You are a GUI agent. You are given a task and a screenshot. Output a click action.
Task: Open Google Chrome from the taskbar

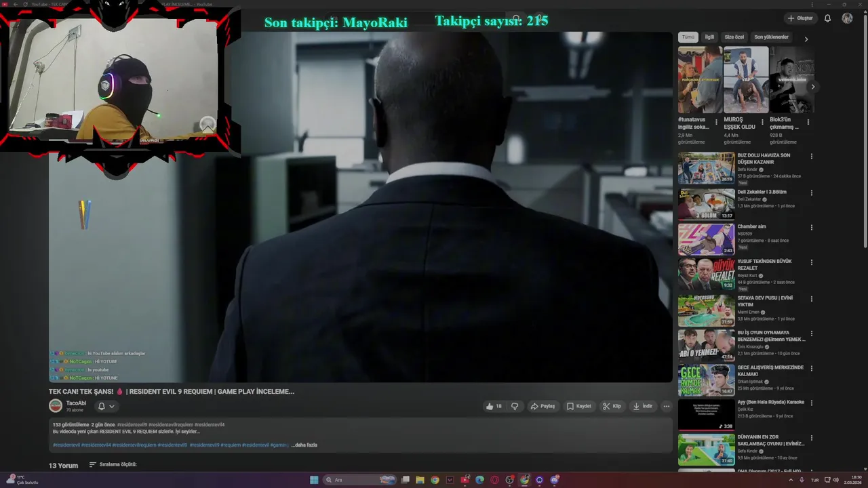point(435,480)
